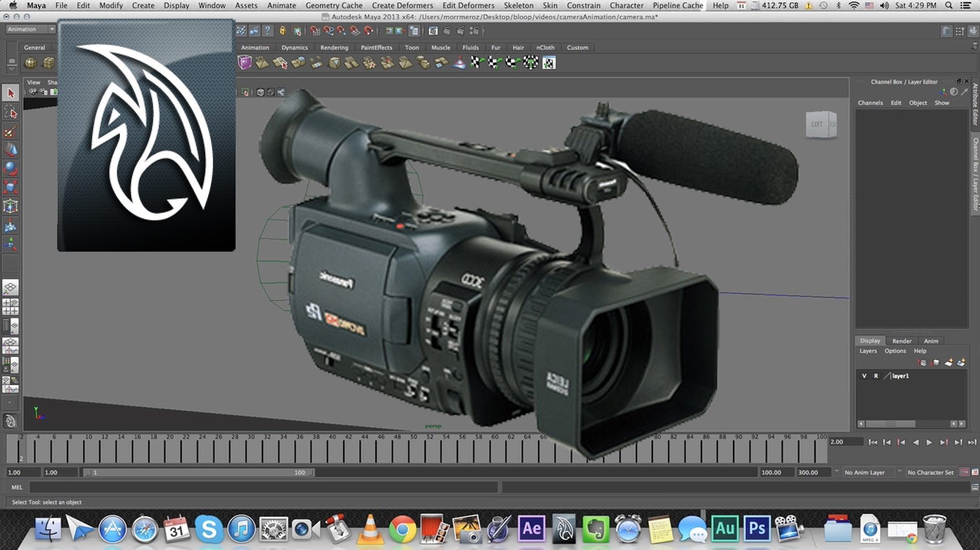Toggle the auto keyframe button
980x550 pixels.
pos(964,472)
